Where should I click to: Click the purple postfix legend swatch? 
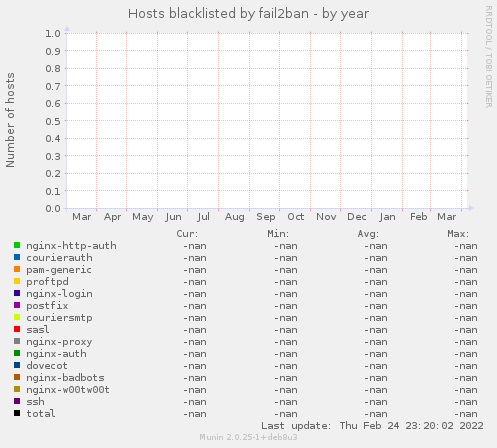click(x=17, y=305)
